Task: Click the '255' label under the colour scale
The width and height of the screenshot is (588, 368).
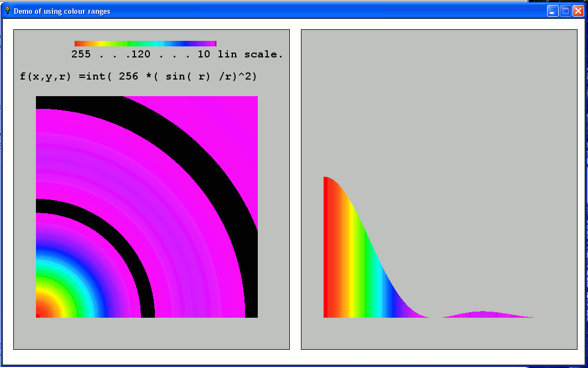Action: (x=81, y=54)
